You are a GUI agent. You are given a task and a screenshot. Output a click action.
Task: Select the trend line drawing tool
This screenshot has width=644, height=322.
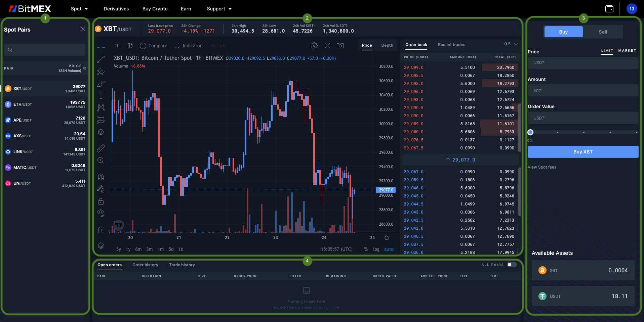[101, 59]
